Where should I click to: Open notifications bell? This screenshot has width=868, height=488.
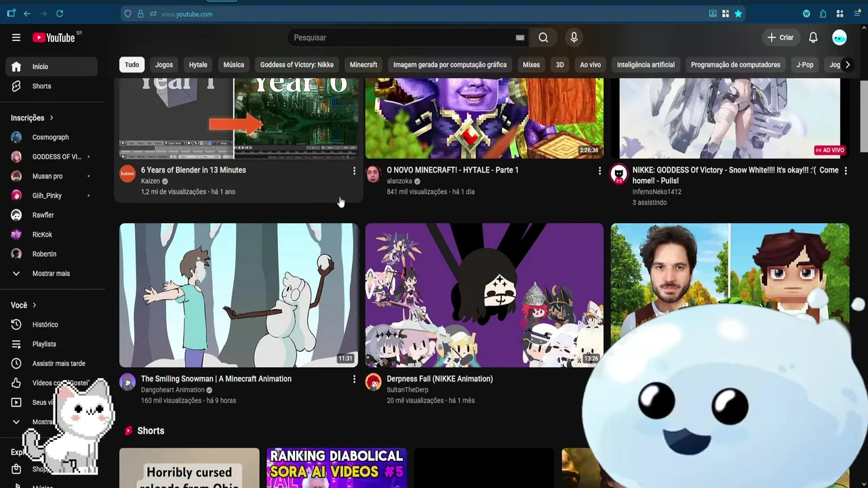pos(813,37)
